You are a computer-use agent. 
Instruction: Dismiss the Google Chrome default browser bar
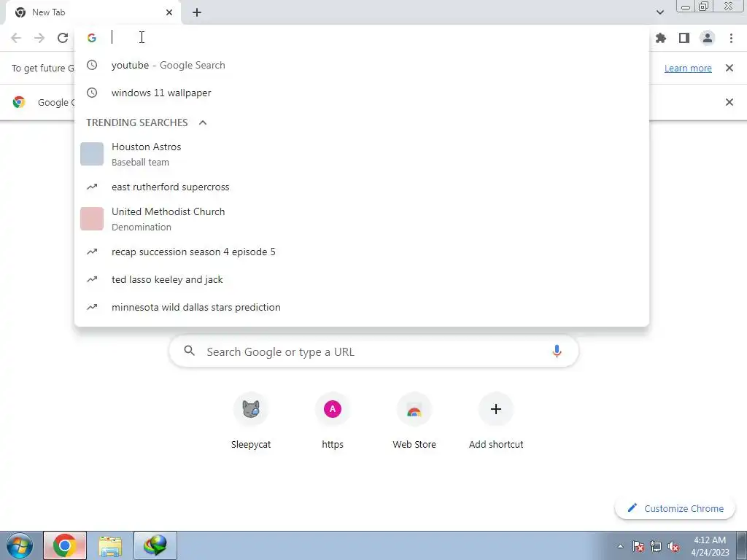[729, 102]
